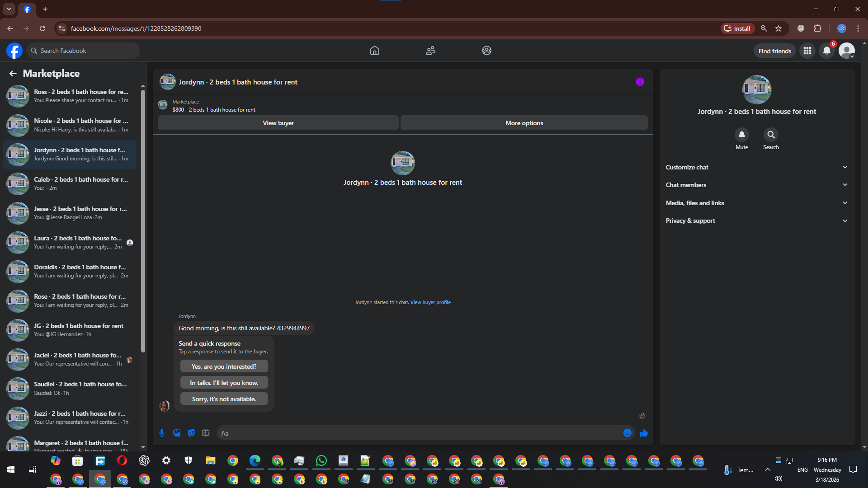Image resolution: width=868 pixels, height=488 pixels.
Task: Click the purple conversation information icon
Action: click(x=640, y=82)
